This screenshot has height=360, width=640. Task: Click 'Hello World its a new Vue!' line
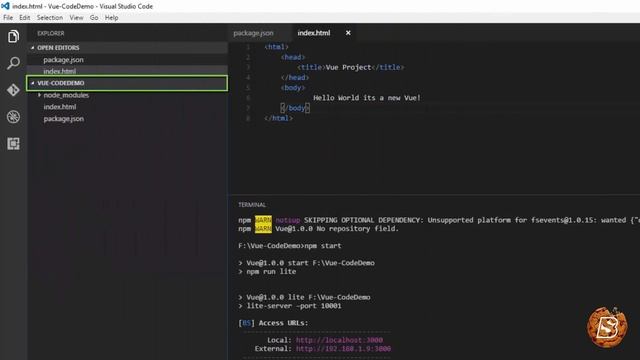click(x=367, y=98)
